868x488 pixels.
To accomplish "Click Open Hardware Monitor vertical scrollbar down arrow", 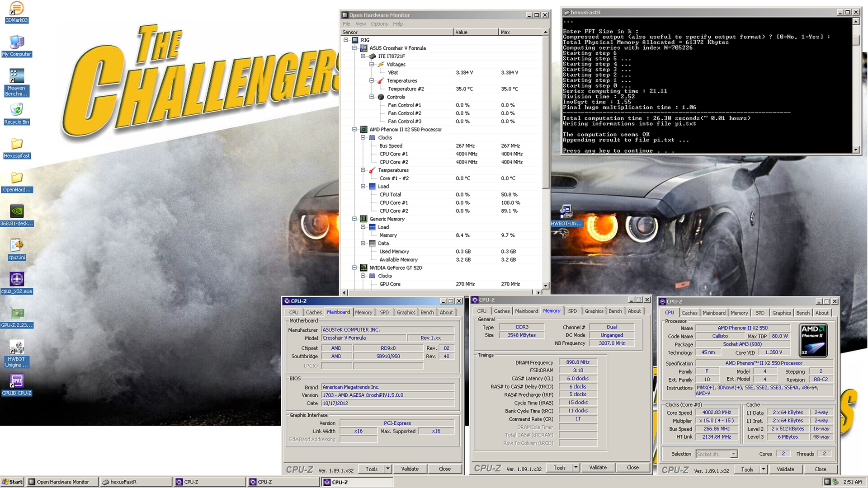I will [546, 286].
